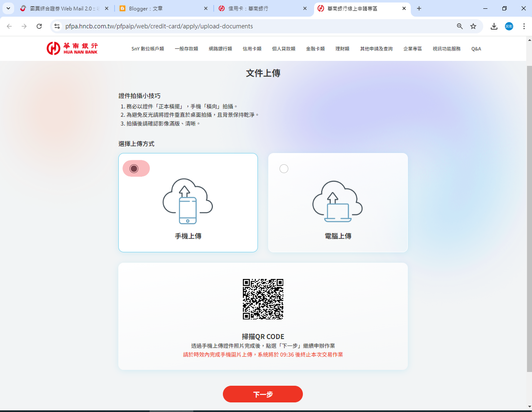Click the zoom magnifier icon in address bar
Screen dimensions: 532x412
460,26
